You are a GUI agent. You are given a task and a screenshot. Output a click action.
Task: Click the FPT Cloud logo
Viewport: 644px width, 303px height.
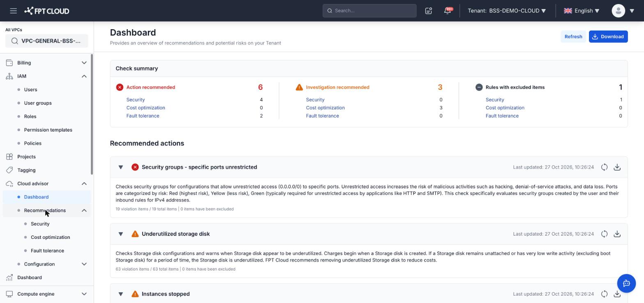pyautogui.click(x=47, y=11)
